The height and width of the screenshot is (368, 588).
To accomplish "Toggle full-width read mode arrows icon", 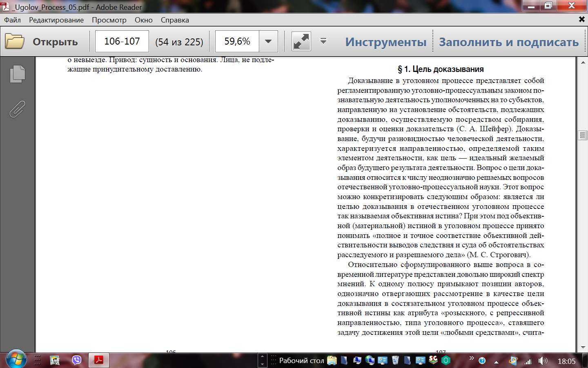I will 301,41.
